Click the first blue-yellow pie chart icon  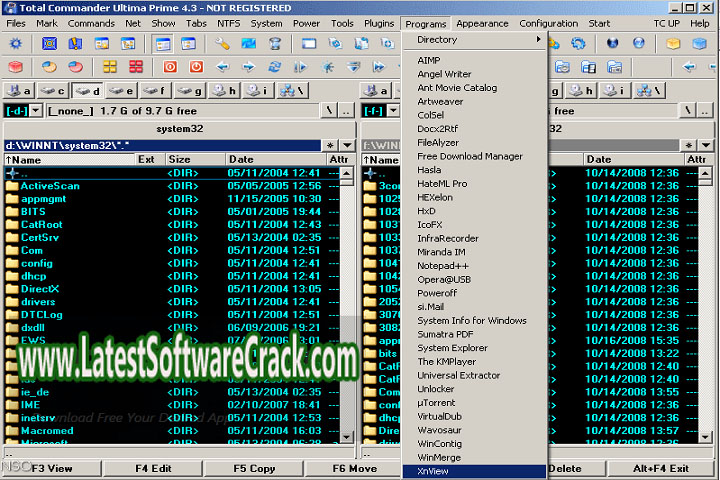[49, 67]
